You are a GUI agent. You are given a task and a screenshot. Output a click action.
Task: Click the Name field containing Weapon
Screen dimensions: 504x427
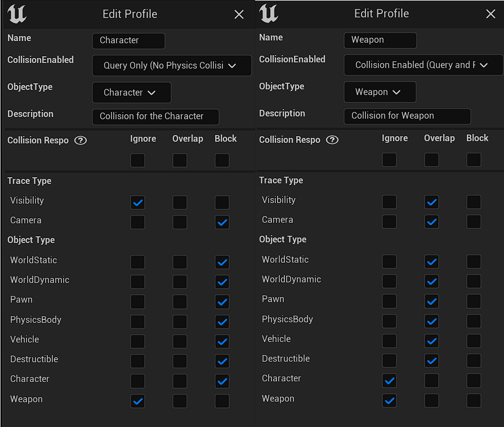coord(380,40)
